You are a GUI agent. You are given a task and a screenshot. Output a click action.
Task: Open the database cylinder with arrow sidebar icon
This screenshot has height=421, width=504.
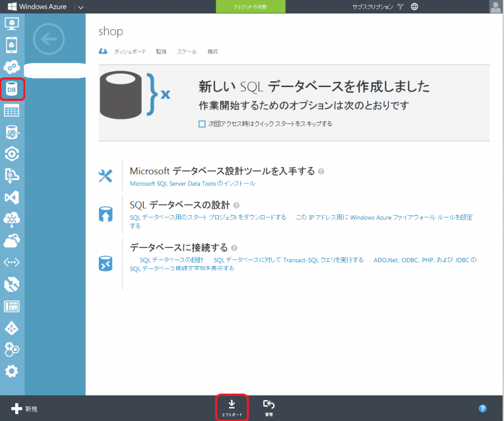click(12, 132)
